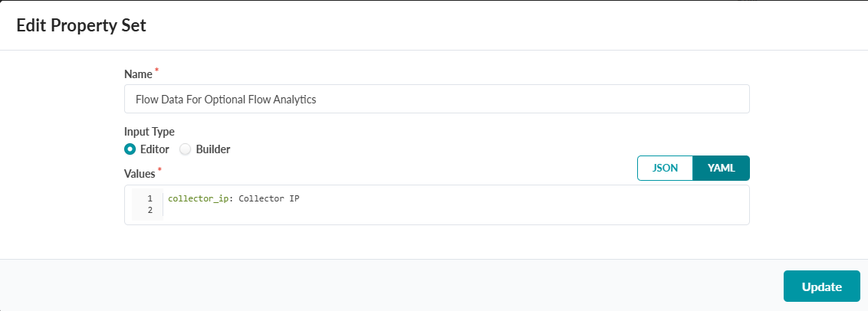The image size is (868, 311).
Task: Click line number 1 in editor gutter
Action: pos(150,199)
